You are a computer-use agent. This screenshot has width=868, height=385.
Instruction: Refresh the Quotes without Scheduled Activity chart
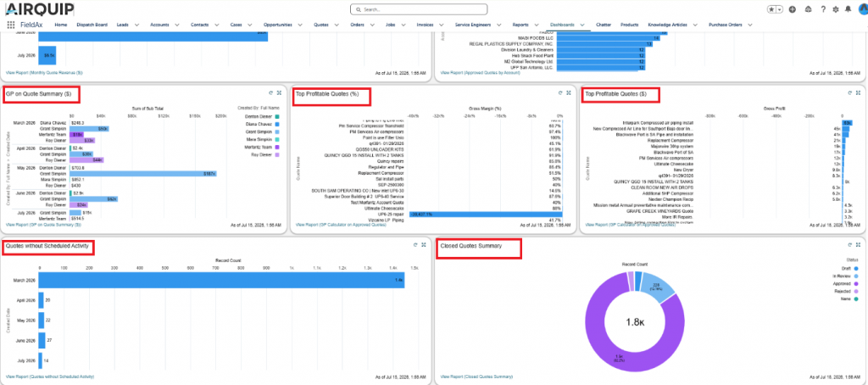(415, 244)
